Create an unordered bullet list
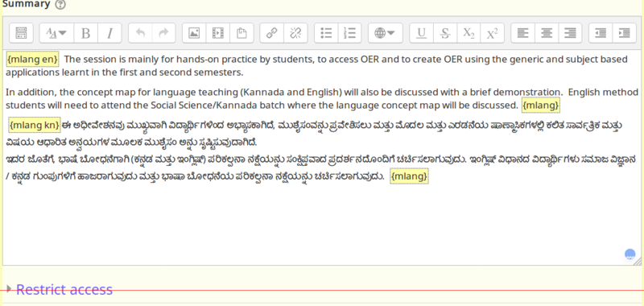Screen dimensions: 644x306 tap(326, 33)
